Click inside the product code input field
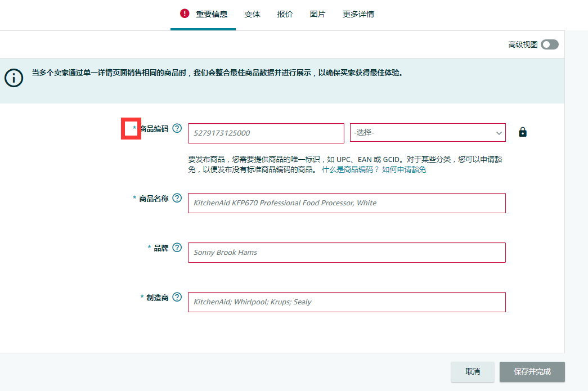The height and width of the screenshot is (391, 588). tap(266, 133)
